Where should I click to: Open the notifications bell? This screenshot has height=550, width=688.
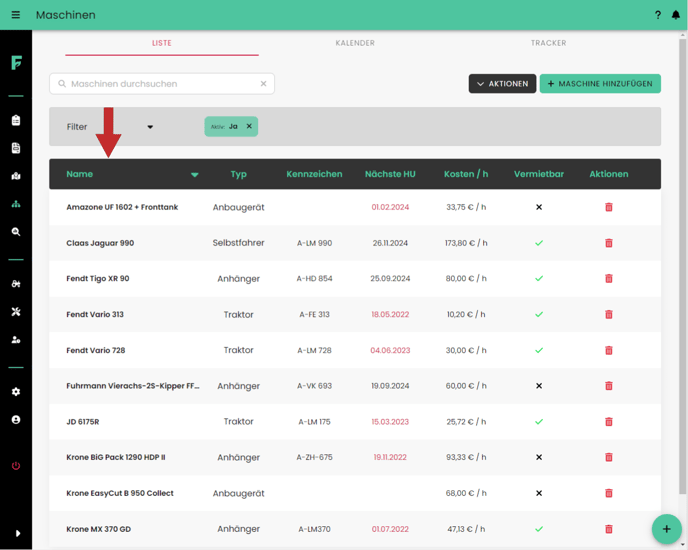pos(676,15)
